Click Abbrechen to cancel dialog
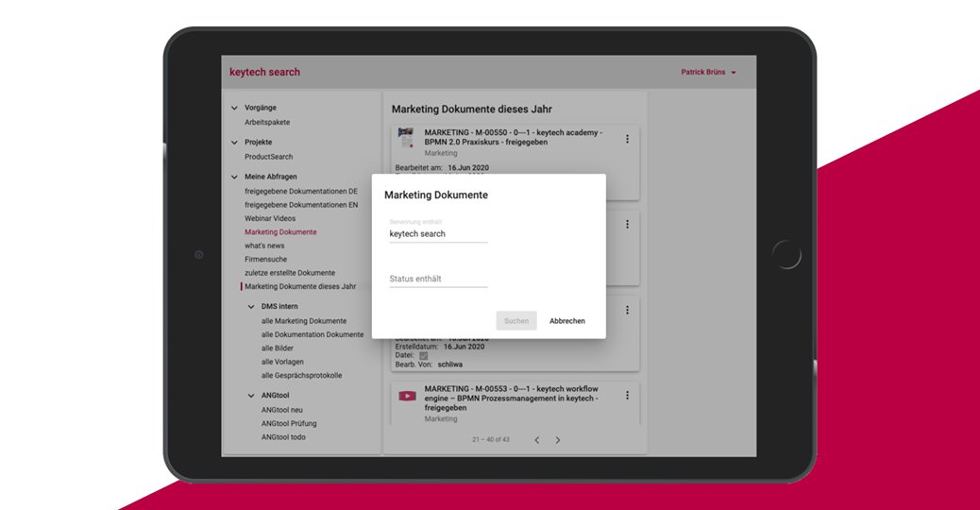The image size is (980, 510). pyautogui.click(x=566, y=320)
